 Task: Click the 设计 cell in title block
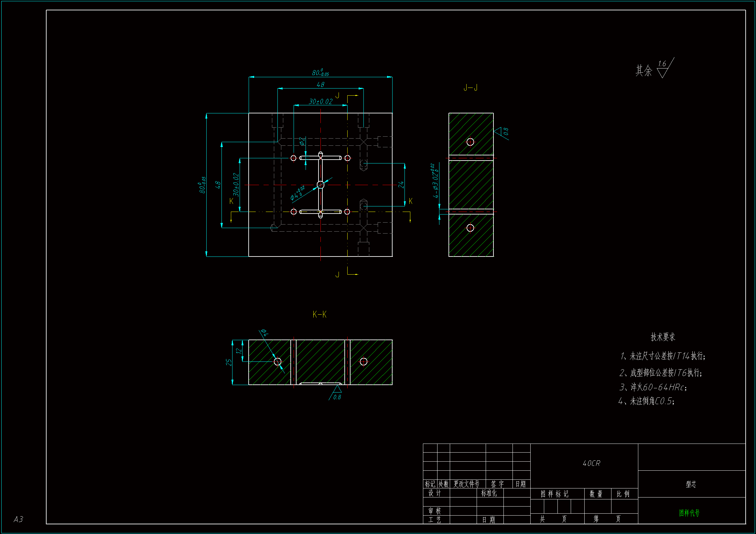click(435, 493)
